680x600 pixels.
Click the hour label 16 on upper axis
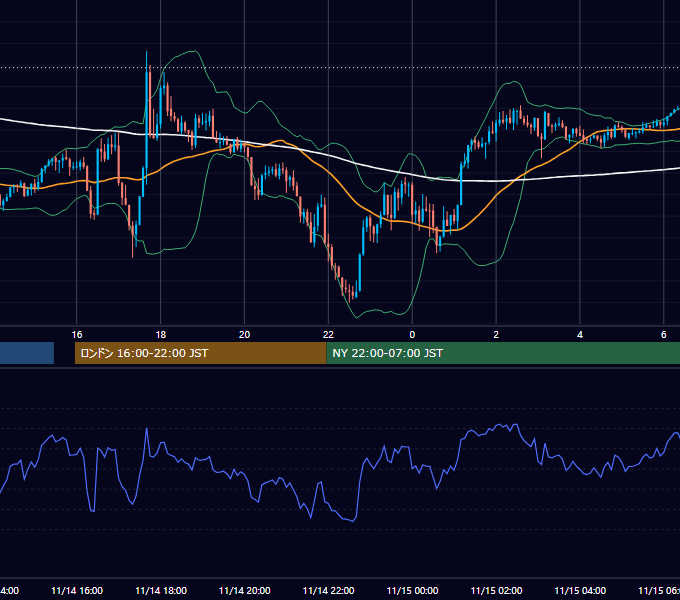point(77,335)
